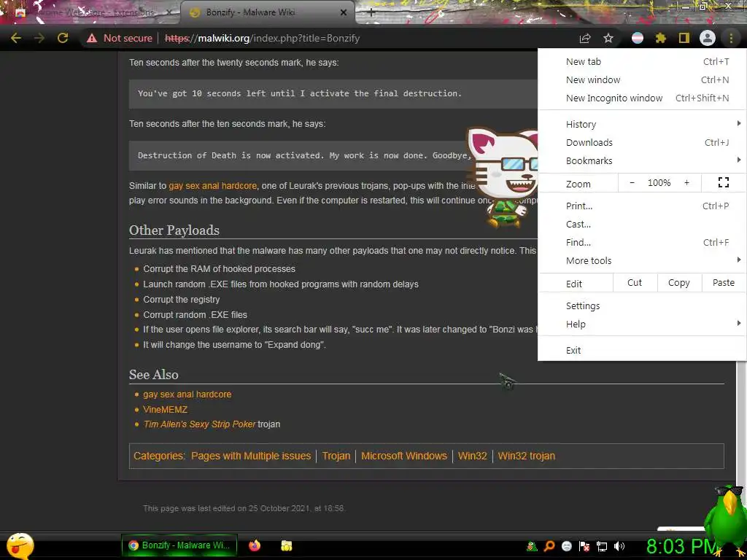
Task: Open Settings from the Chrome menu
Action: pos(642,306)
